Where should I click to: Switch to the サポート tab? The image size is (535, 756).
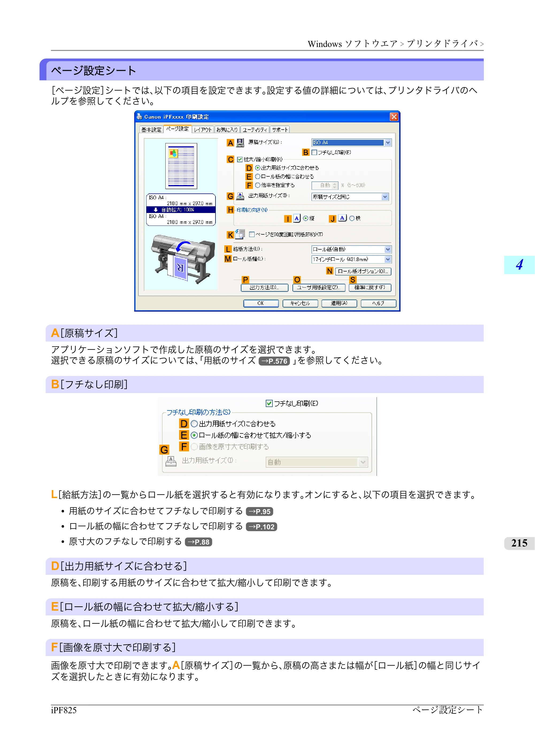click(280, 130)
